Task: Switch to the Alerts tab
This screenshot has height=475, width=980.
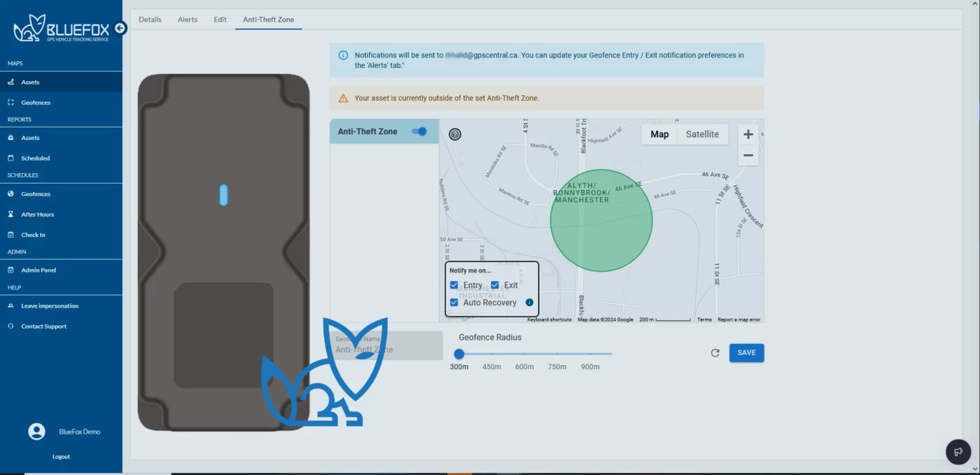Action: tap(187, 20)
